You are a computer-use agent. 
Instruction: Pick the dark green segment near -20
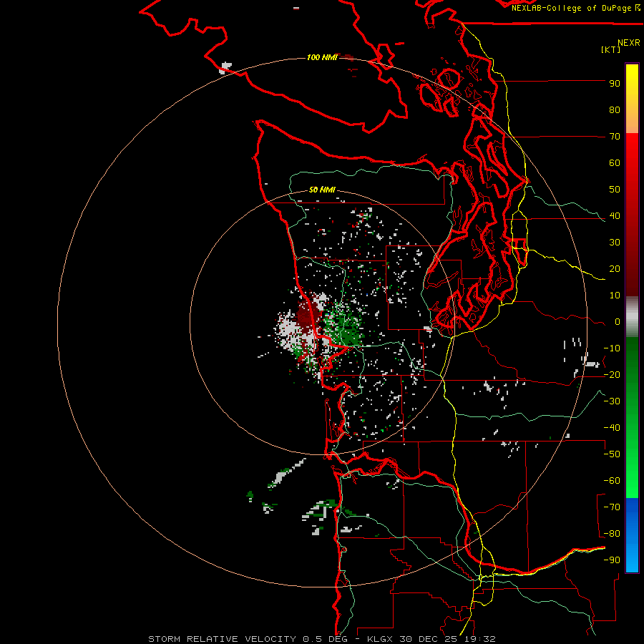click(632, 366)
